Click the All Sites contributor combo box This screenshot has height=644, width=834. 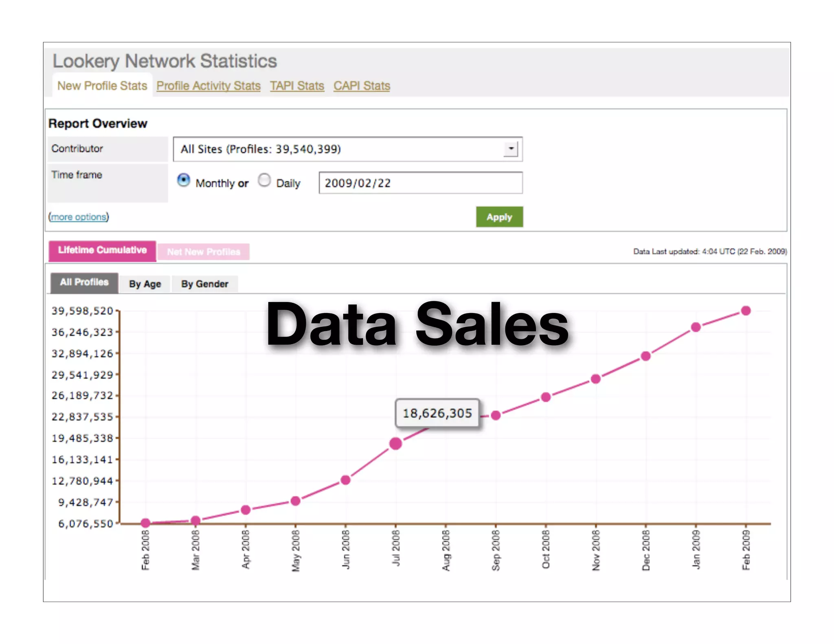point(338,149)
